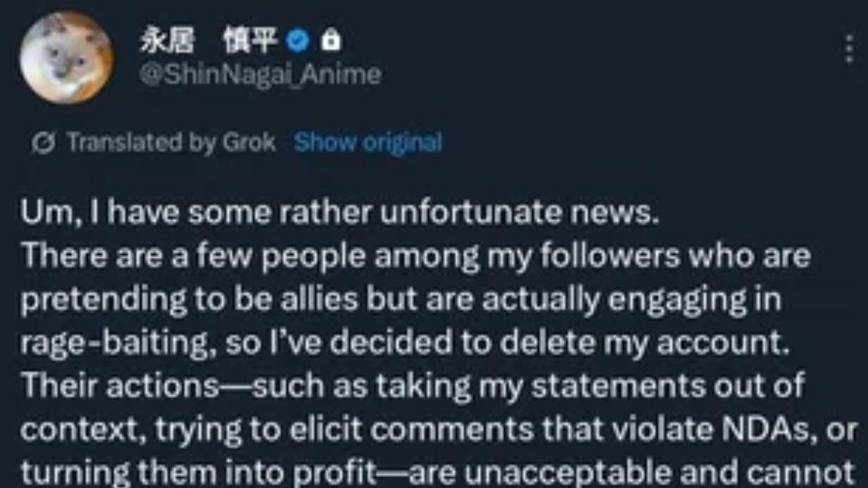The width and height of the screenshot is (868, 488).
Task: Click the line starting "Their actions—such as"
Action: [x=412, y=384]
